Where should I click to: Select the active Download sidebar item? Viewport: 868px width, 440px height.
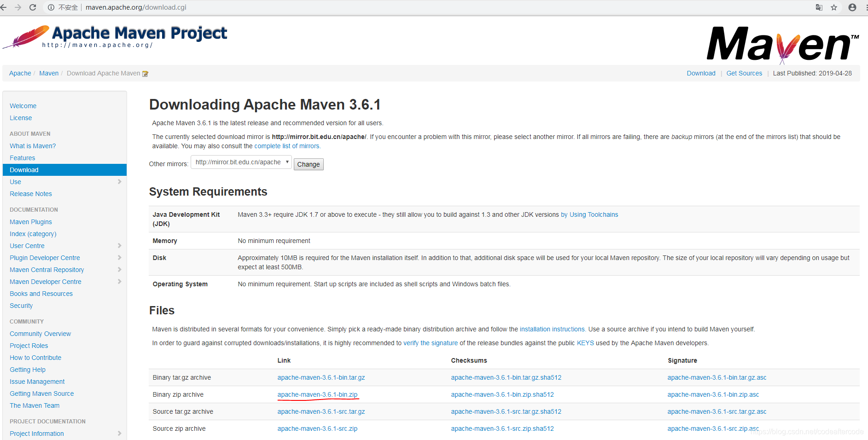coord(64,170)
